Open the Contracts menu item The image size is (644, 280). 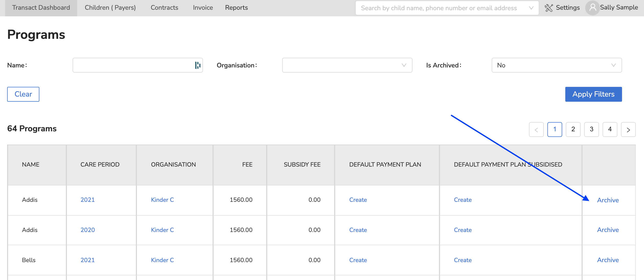click(164, 8)
